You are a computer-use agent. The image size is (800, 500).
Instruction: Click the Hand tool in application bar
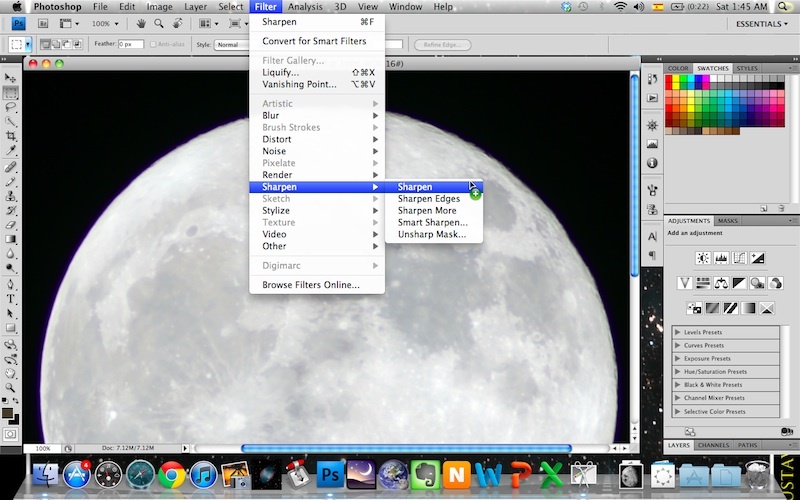[141, 23]
